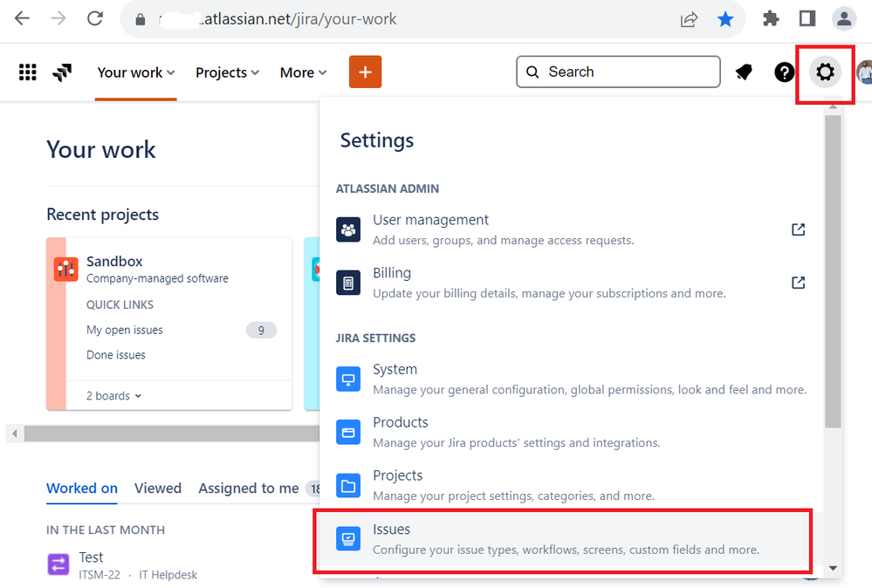Toggle the browser side panel icon

(x=807, y=19)
